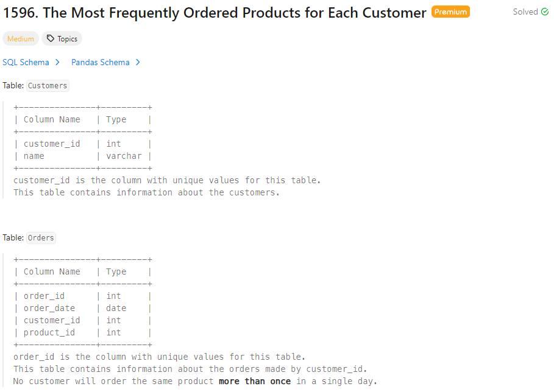This screenshot has width=554, height=392.
Task: Click the problem title 1596 heading
Action: click(x=215, y=13)
